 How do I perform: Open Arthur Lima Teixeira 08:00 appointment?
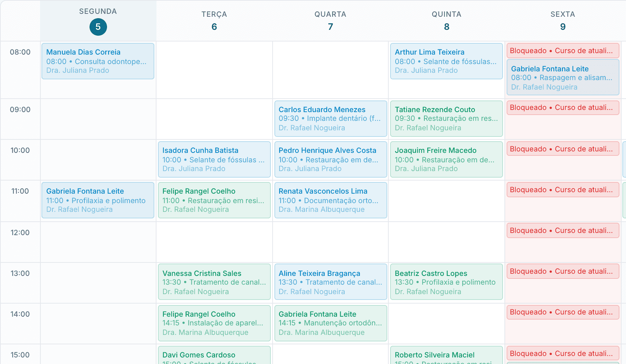(447, 61)
